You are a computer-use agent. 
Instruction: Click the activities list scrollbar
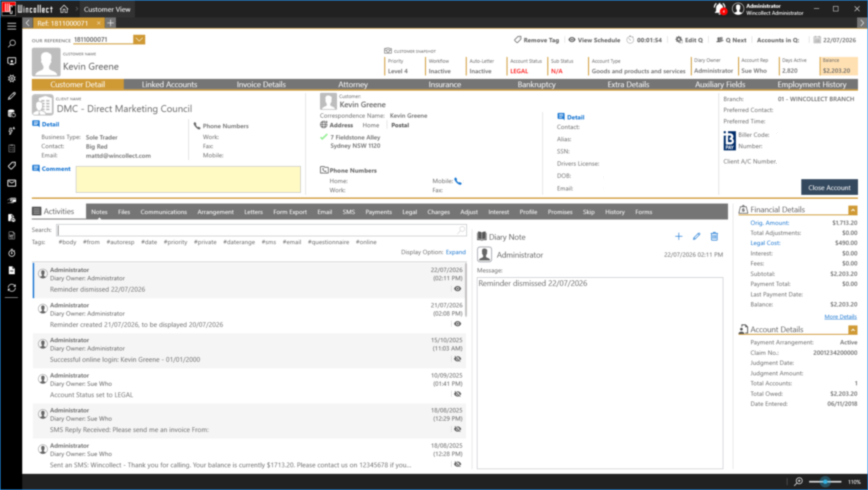466,289
